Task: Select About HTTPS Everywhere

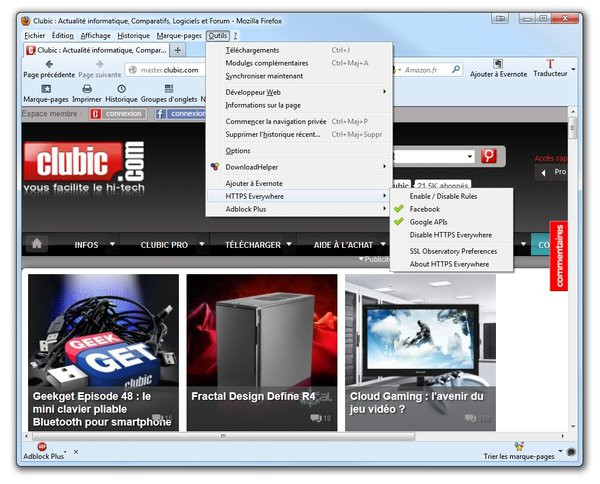Action: click(x=452, y=264)
